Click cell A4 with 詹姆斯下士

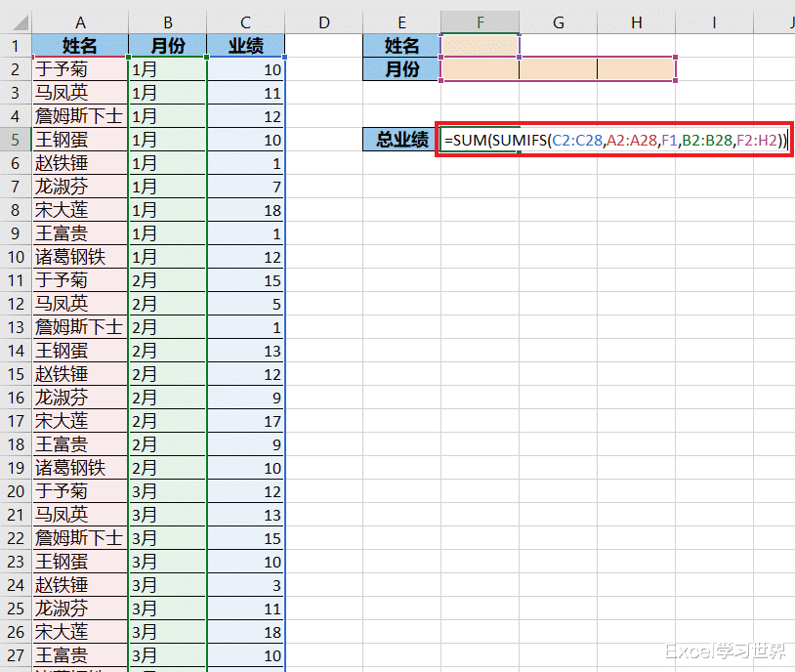80,116
